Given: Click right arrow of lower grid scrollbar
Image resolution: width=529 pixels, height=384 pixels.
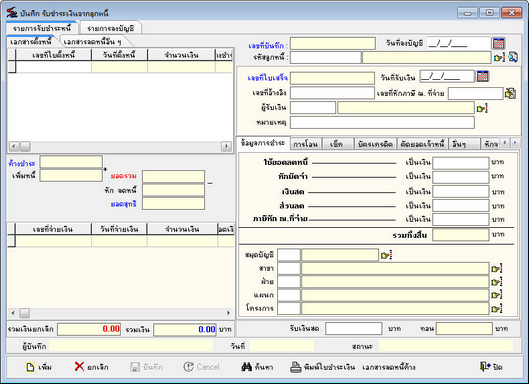Looking at the screenshot, I should (x=228, y=313).
